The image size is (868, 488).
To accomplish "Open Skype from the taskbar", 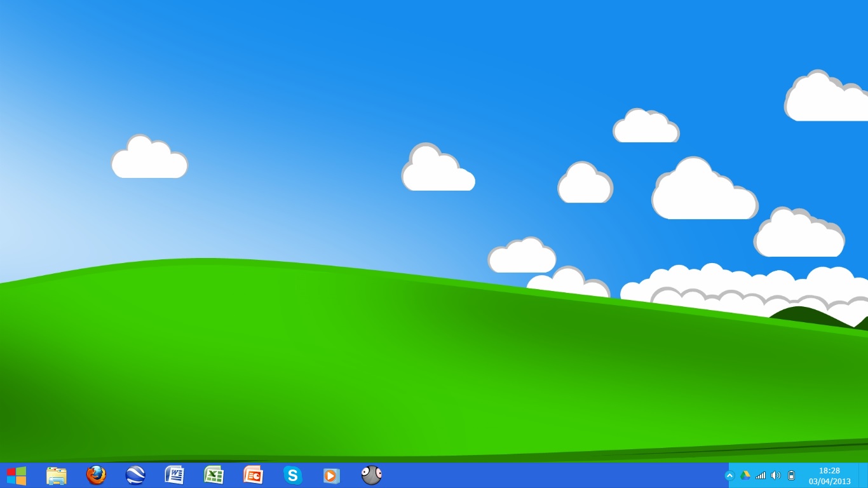I will coord(292,475).
